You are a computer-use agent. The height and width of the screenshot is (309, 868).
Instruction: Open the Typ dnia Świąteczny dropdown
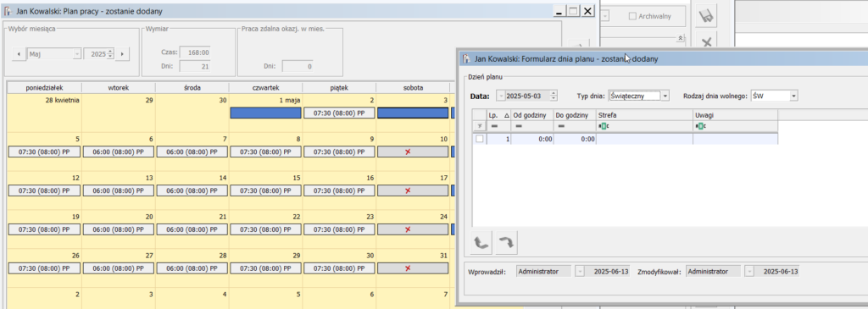coord(665,96)
